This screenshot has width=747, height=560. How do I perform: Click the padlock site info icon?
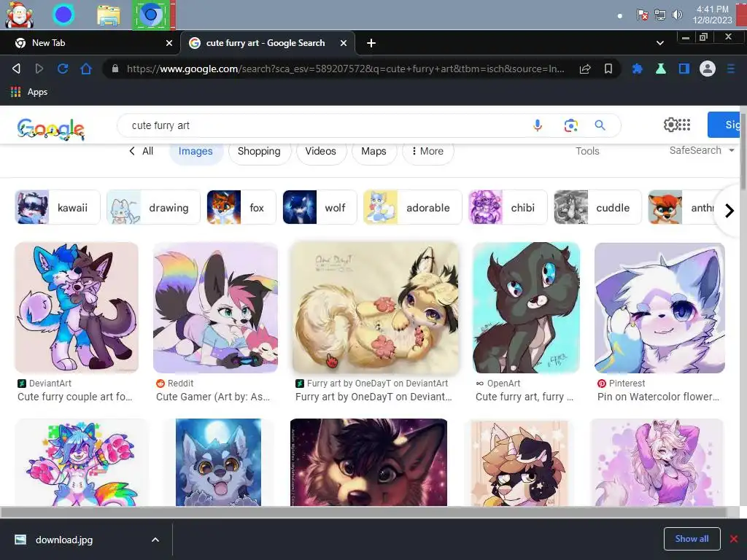[x=115, y=69]
